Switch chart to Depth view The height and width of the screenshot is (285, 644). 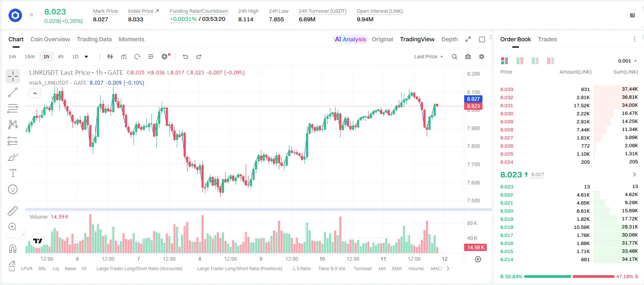[449, 39]
